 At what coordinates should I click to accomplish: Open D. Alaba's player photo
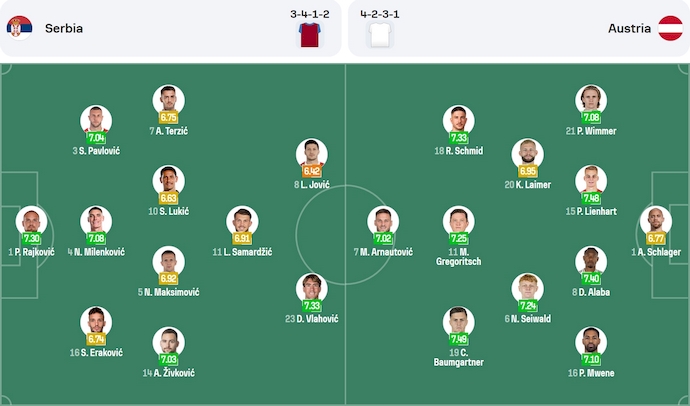[x=591, y=261]
